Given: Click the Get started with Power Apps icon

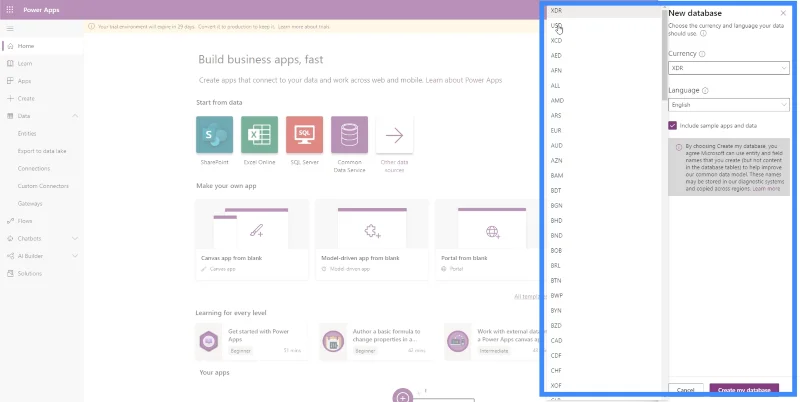Looking at the screenshot, I should point(209,341).
